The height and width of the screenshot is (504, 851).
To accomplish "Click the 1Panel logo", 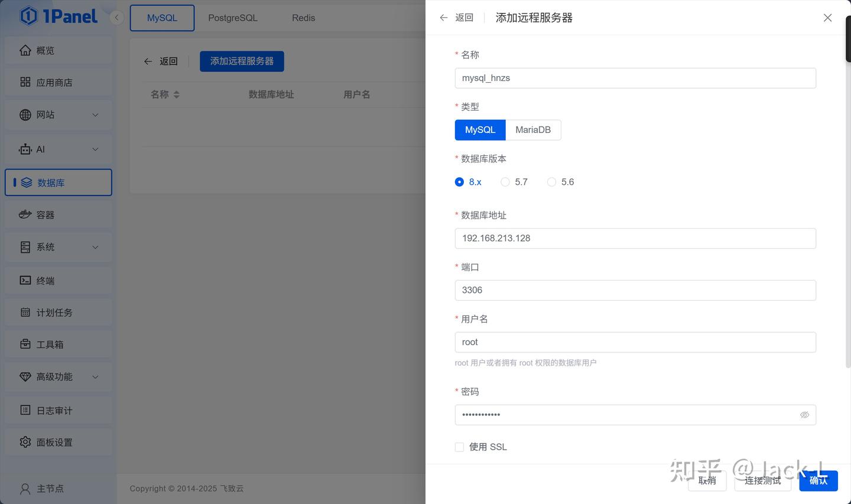I will (x=58, y=16).
